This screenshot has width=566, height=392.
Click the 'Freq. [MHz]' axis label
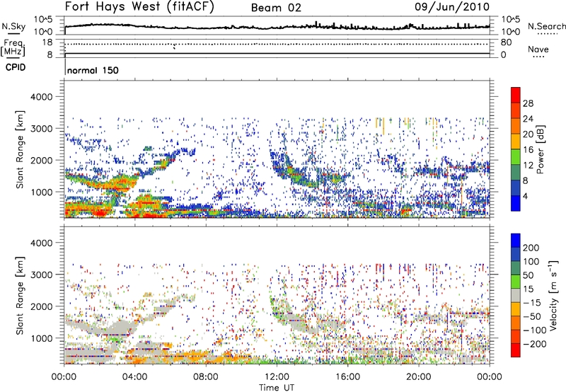13,48
